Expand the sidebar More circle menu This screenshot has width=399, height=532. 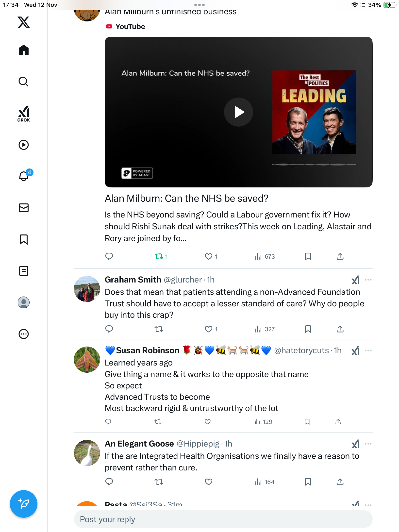[x=24, y=334]
